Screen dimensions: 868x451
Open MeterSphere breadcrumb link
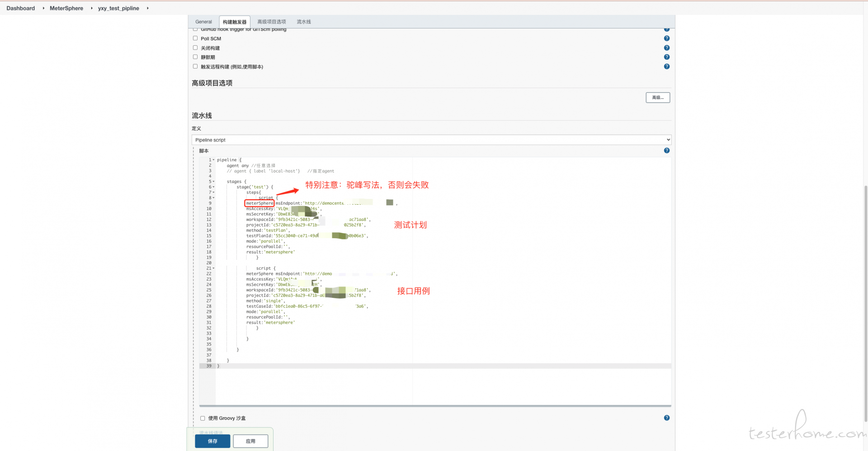(66, 8)
